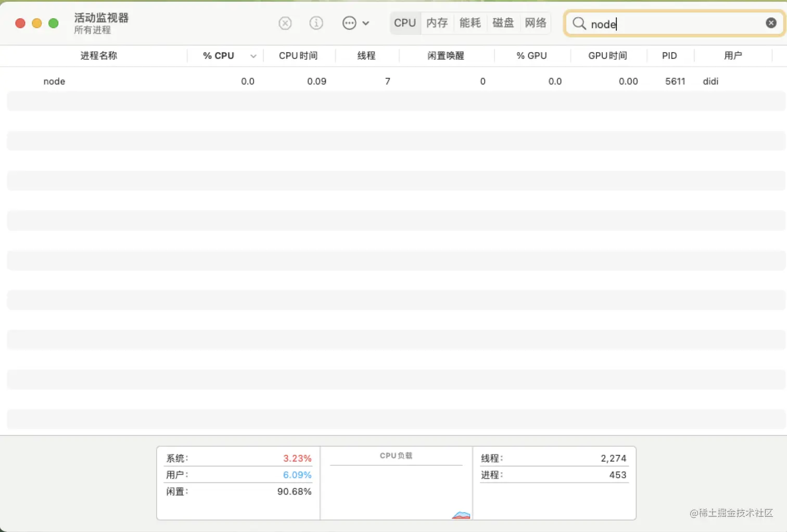Sort by the PID column header
Viewport: 787px width, 532px height.
point(669,56)
